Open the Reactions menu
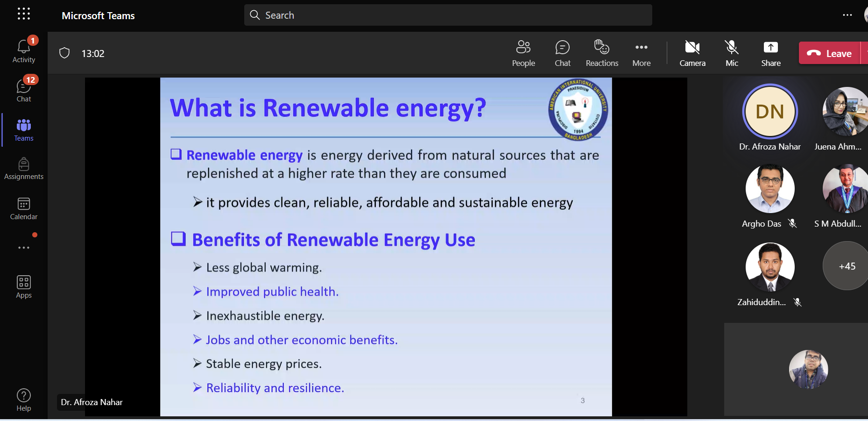 coord(601,53)
